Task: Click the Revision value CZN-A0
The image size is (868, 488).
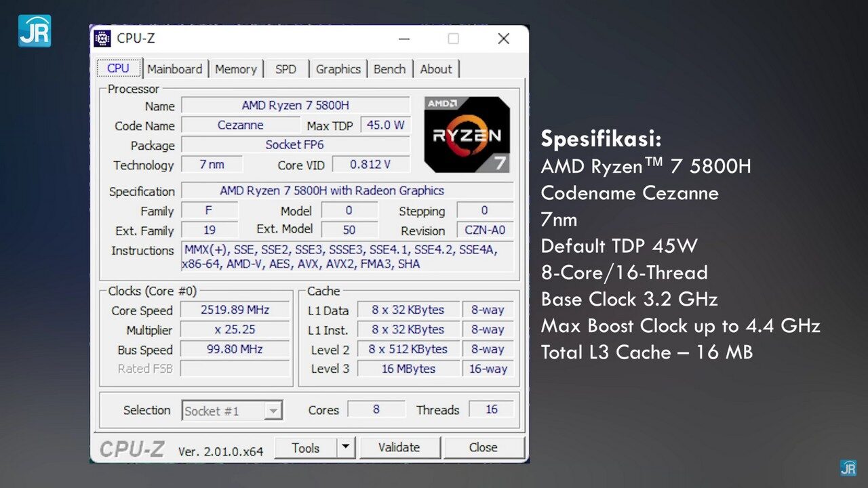Action: [485, 230]
